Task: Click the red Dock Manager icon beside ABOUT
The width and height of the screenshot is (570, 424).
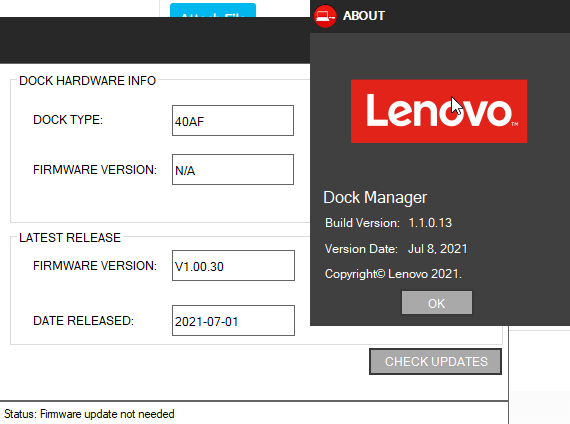Action: pyautogui.click(x=325, y=16)
